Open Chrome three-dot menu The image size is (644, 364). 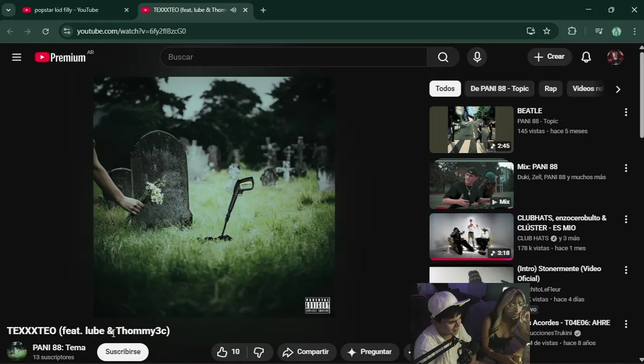634,31
